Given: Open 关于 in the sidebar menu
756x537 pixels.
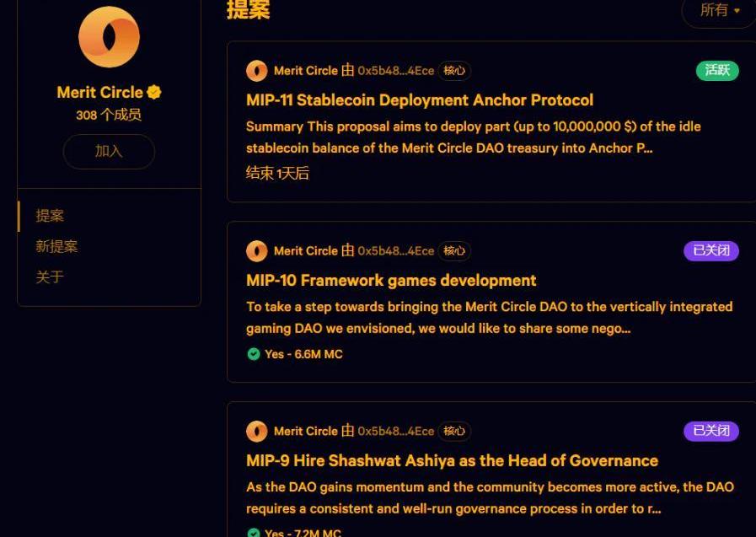Looking at the screenshot, I should (x=50, y=277).
